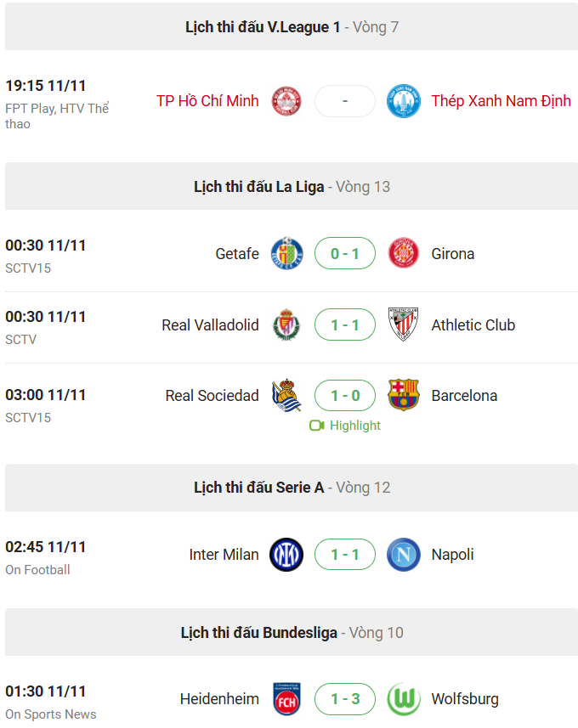Open the Getafe team crest
Image resolution: width=578 pixels, height=728 pixels.
coord(286,253)
